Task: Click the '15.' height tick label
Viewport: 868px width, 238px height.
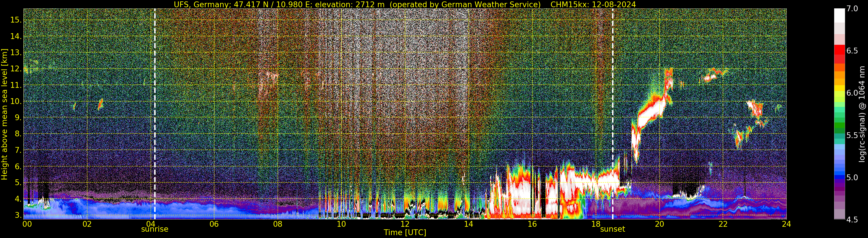Action: point(16,20)
